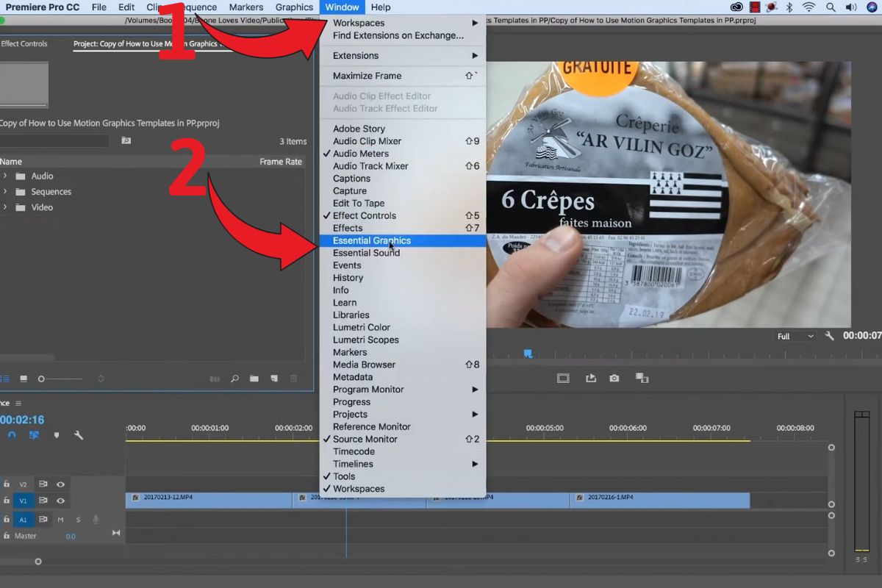Toggle V2 track output eye icon

(x=60, y=484)
